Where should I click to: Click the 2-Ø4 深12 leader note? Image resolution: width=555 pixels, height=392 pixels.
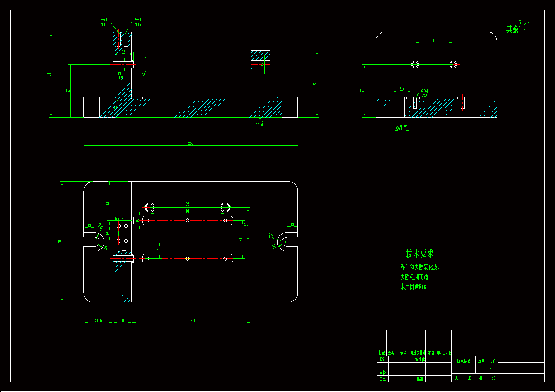pyautogui.click(x=138, y=22)
